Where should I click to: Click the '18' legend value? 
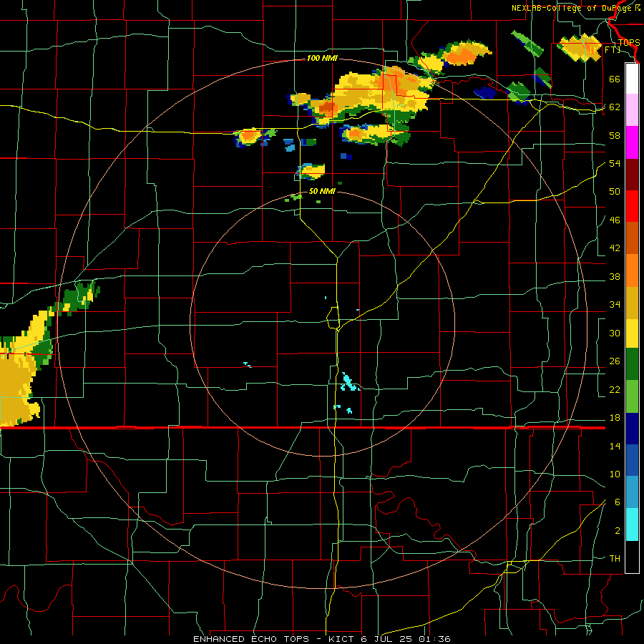(x=615, y=418)
